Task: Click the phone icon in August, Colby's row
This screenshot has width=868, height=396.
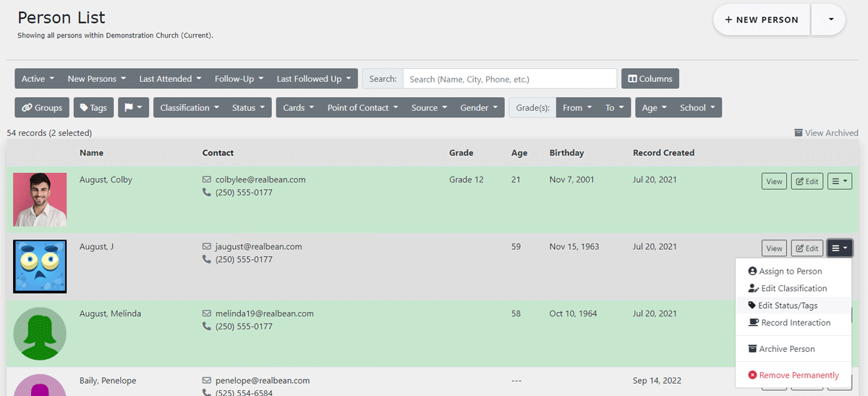Action: click(x=207, y=193)
